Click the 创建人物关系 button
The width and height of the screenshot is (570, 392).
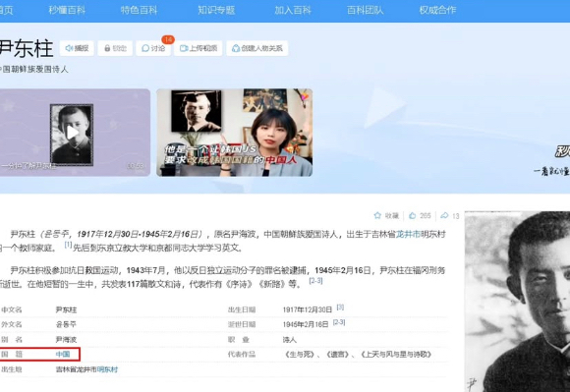pos(257,48)
